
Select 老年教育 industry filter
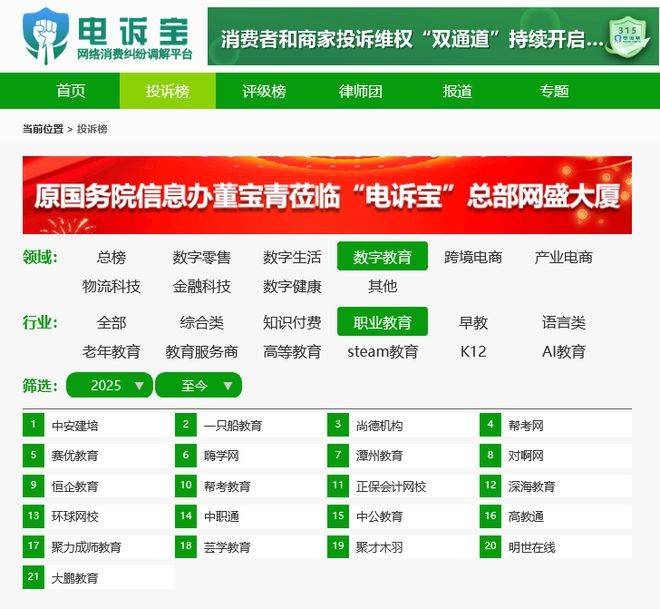click(111, 351)
